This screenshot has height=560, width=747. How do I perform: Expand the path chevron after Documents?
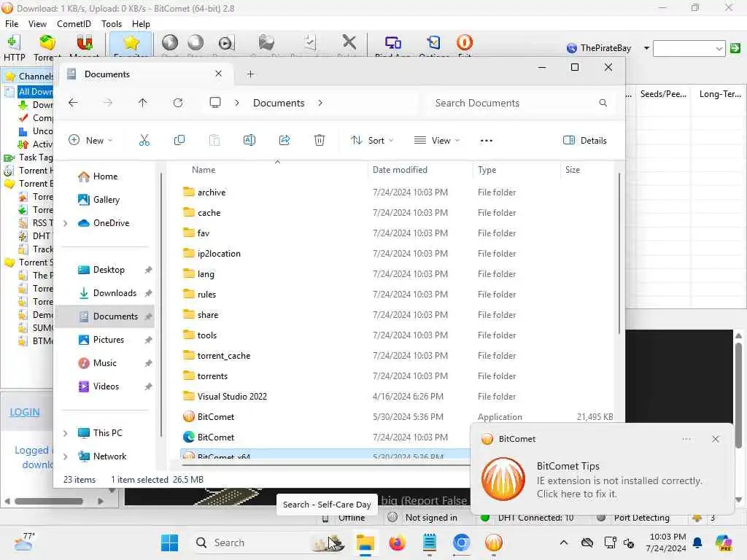click(320, 102)
